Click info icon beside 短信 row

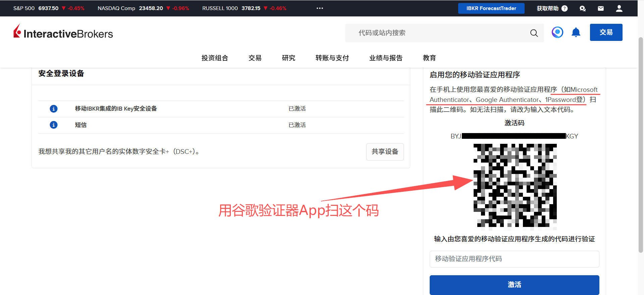tap(54, 125)
